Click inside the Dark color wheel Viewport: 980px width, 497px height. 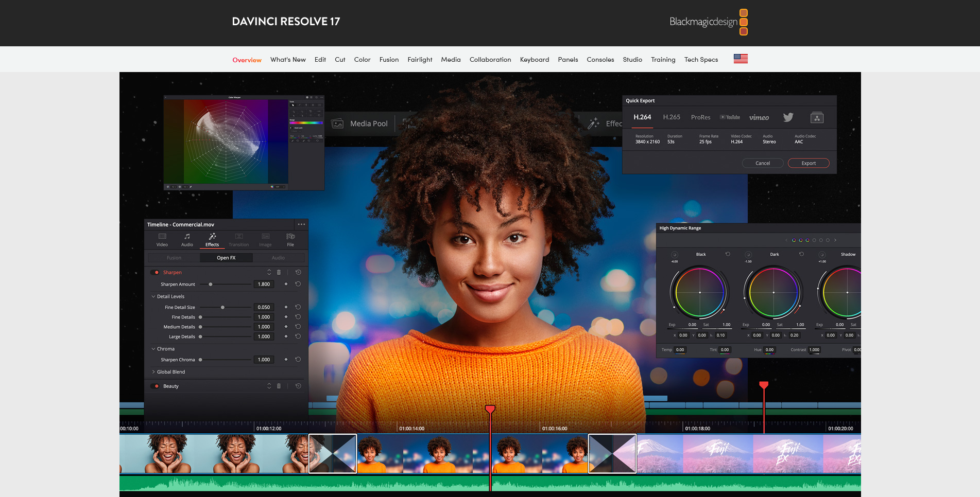tap(773, 293)
